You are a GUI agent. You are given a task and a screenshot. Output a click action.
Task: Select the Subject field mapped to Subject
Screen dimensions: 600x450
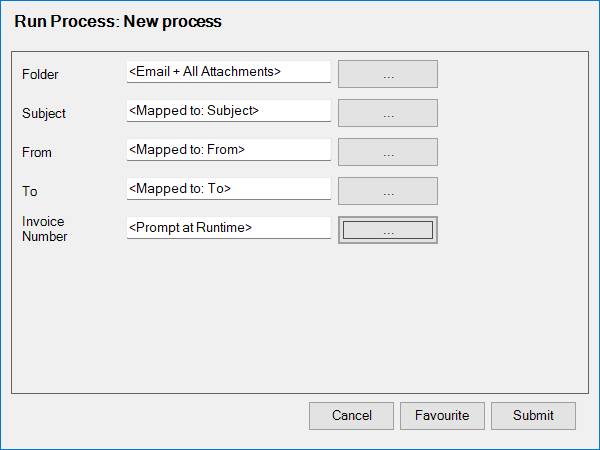[228, 111]
